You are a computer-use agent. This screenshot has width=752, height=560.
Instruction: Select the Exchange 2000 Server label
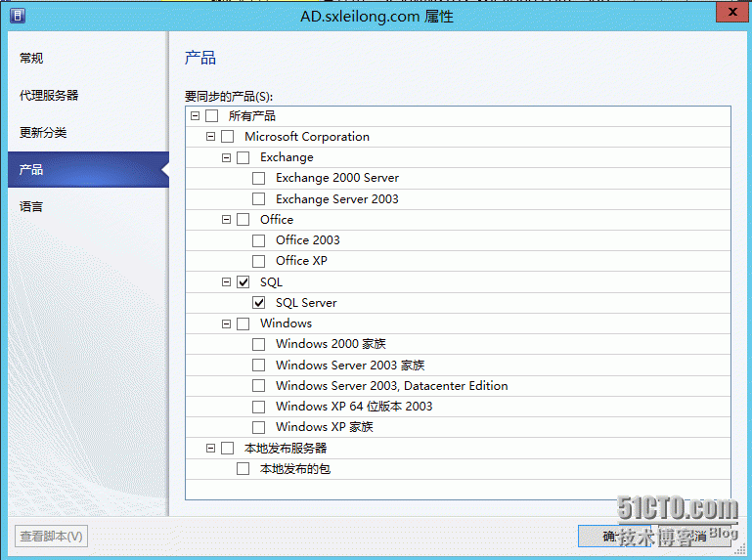337,178
